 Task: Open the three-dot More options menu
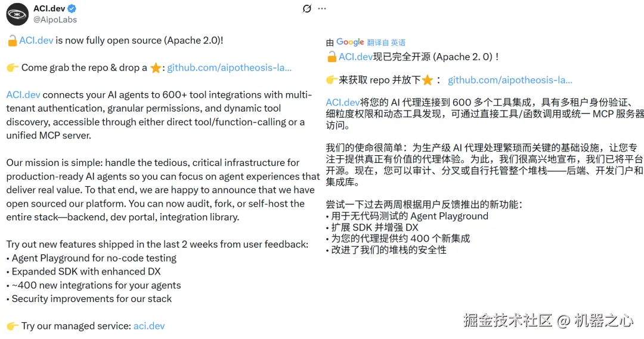322,8
